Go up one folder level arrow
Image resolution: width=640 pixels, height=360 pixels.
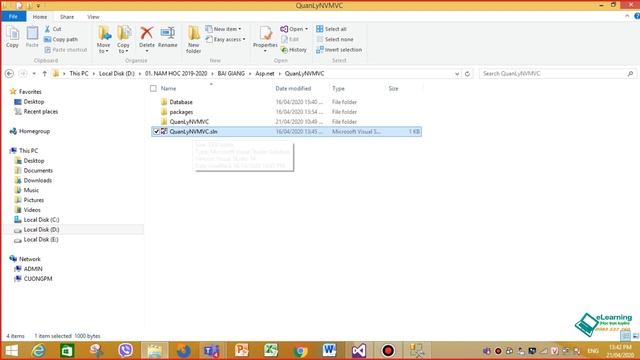click(x=44, y=73)
